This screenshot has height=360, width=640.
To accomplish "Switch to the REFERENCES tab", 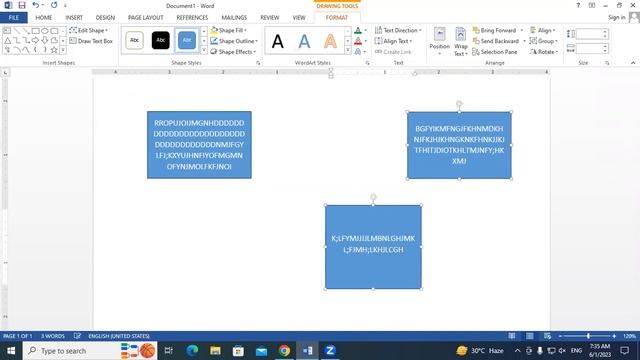I will tap(192, 18).
